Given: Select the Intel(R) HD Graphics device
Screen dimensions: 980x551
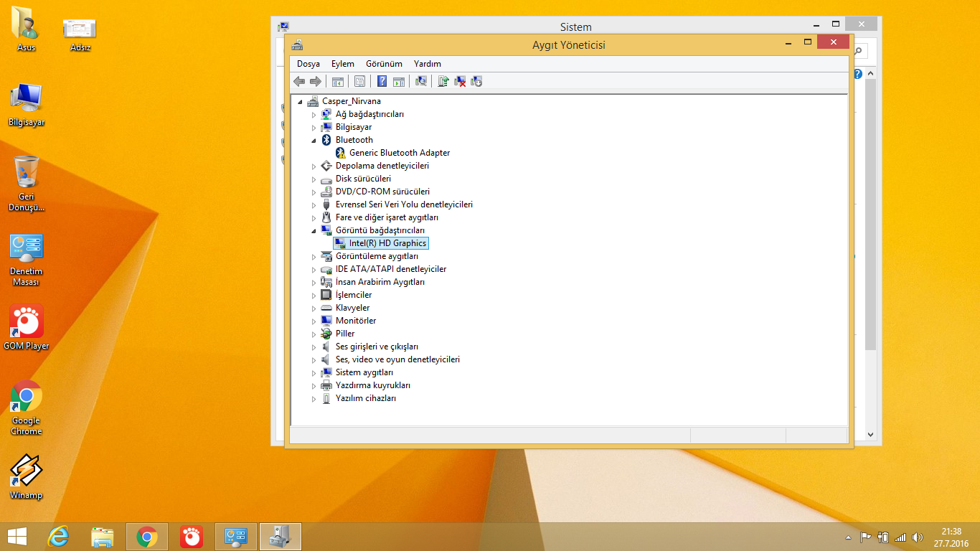Looking at the screenshot, I should point(387,243).
